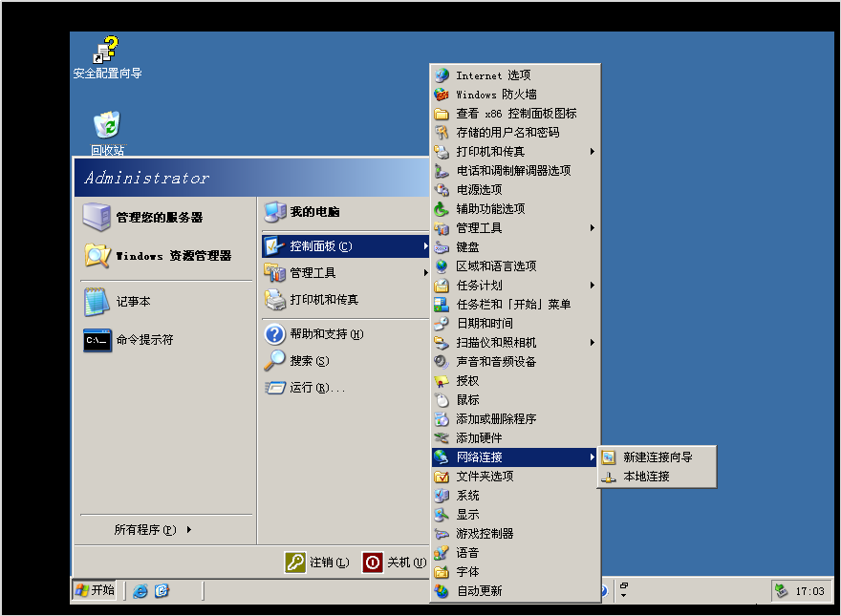Expand 管理工具 arrow in the start menu column
This screenshot has width=841, height=616.
[425, 273]
